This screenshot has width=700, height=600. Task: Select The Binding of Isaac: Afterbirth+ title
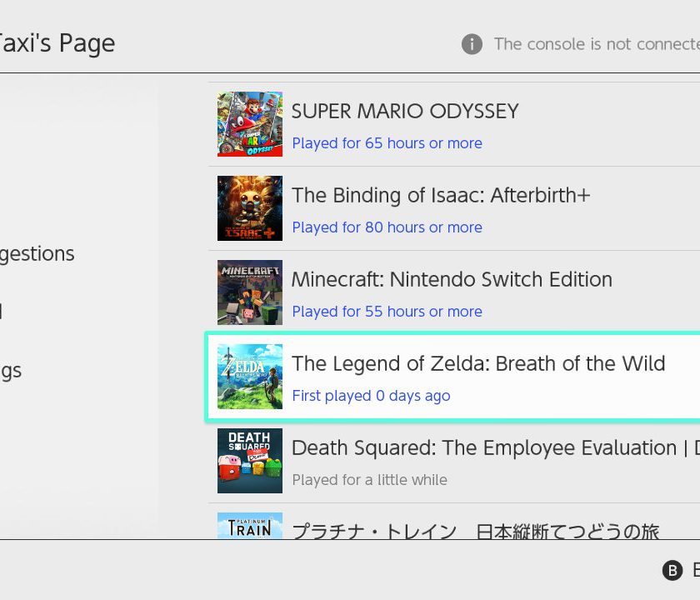pos(441,196)
